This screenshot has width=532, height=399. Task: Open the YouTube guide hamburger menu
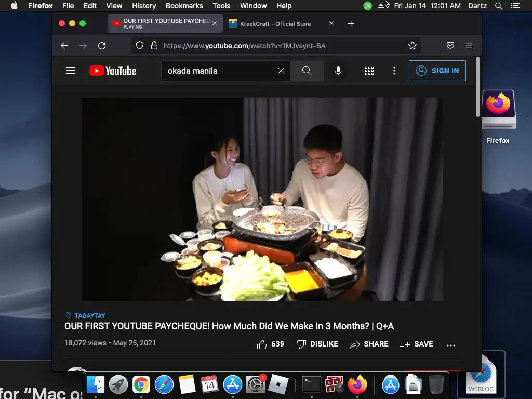pyautogui.click(x=71, y=71)
